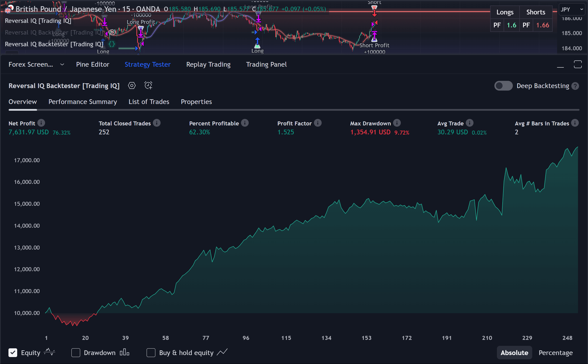Image resolution: width=588 pixels, height=364 pixels.
Task: Click Total Closed Trades info icon
Action: pos(157,123)
